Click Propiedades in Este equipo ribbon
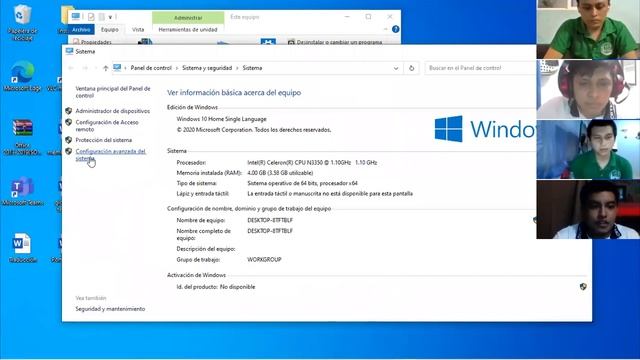The image size is (640, 360). [92, 42]
